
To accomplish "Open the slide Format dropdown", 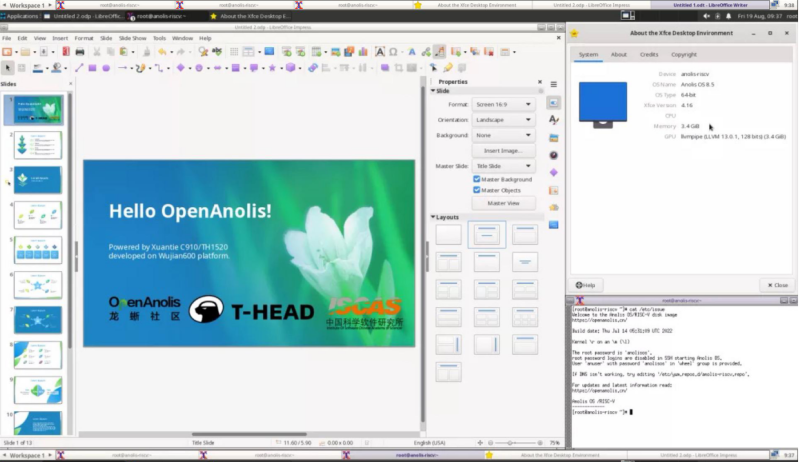I will pos(503,104).
